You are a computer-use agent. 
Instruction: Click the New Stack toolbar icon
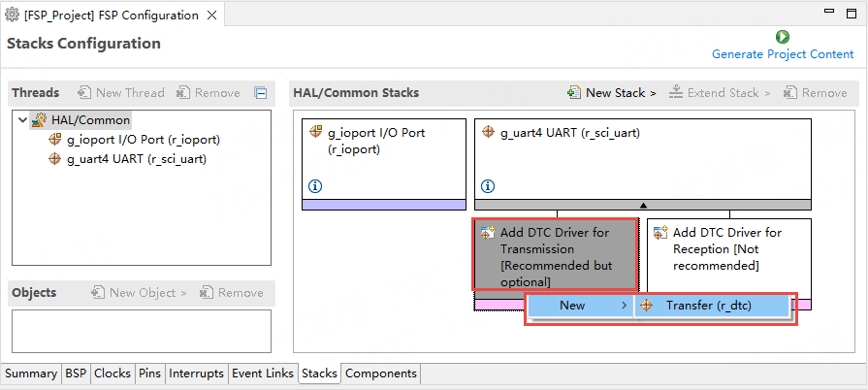click(574, 93)
